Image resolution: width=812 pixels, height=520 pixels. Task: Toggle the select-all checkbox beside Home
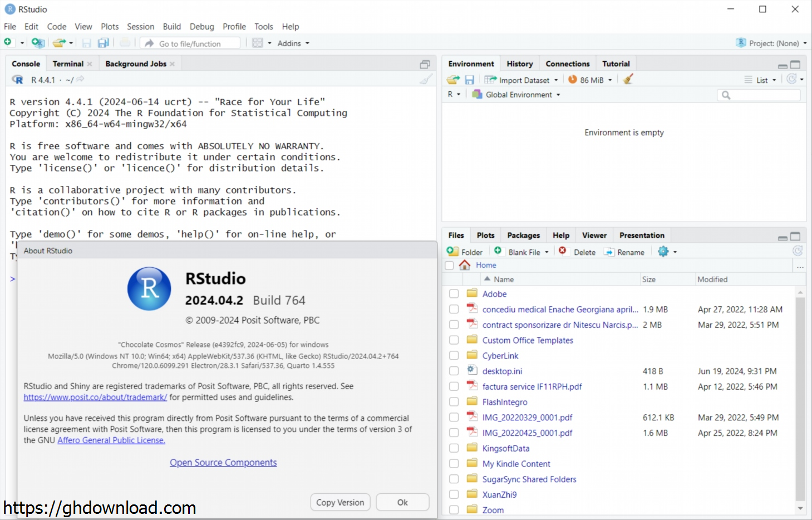(449, 266)
